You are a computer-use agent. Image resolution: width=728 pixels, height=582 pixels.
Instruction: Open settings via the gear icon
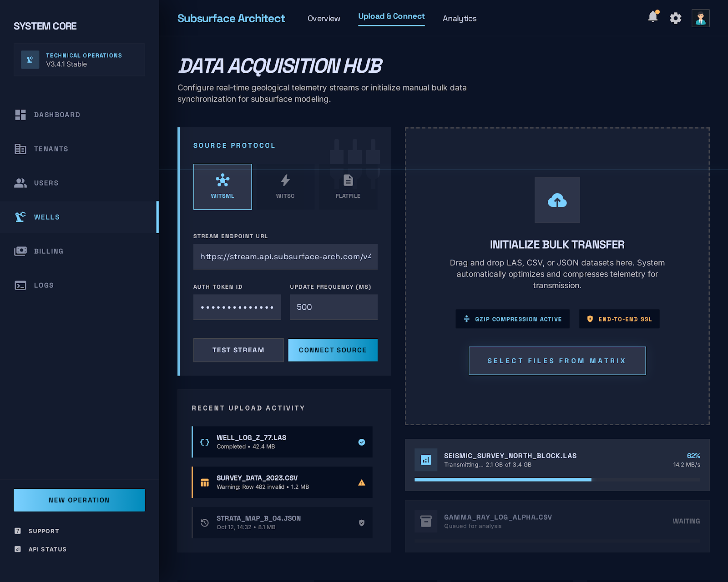point(676,18)
